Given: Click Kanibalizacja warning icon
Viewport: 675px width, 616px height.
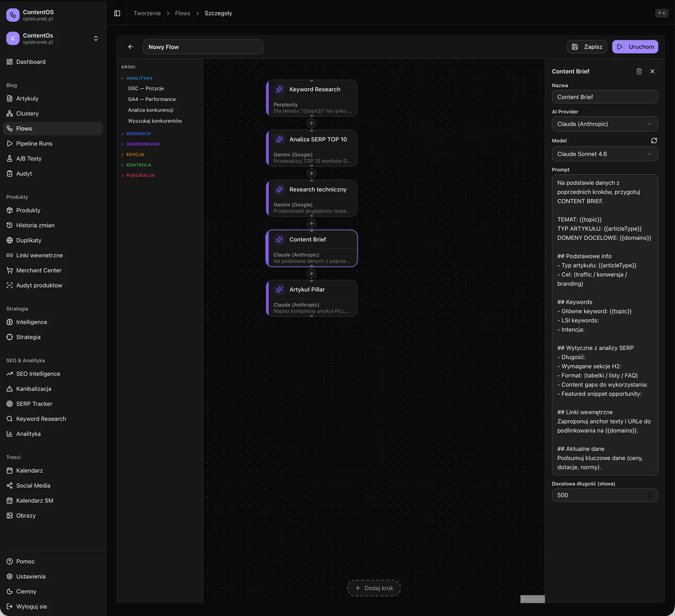Looking at the screenshot, I should (x=9, y=389).
